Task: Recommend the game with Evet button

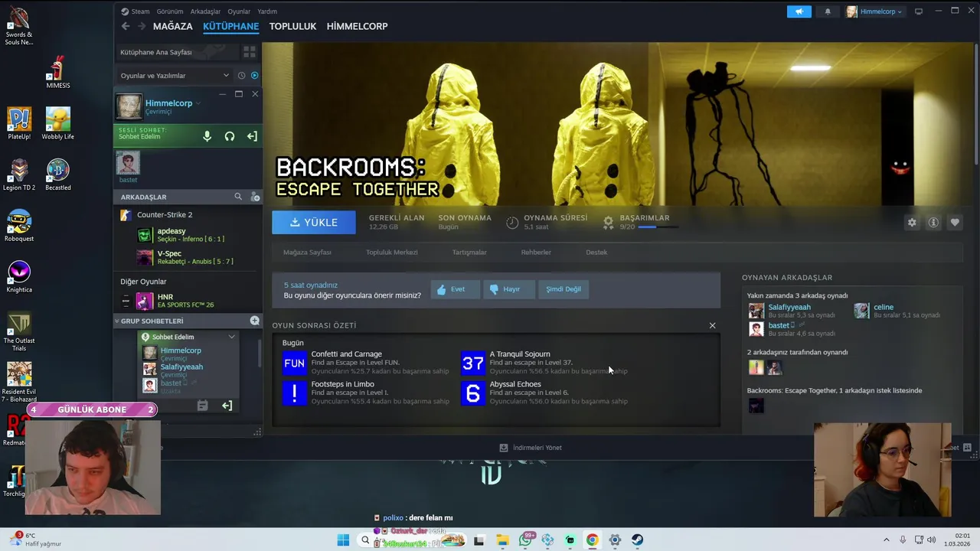Action: pyautogui.click(x=456, y=289)
